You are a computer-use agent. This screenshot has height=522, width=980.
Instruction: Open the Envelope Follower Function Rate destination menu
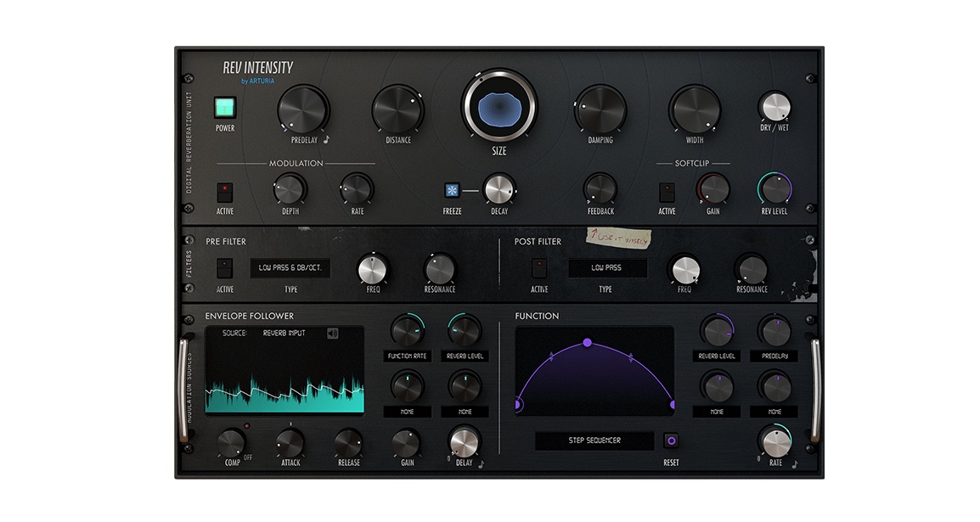[407, 356]
